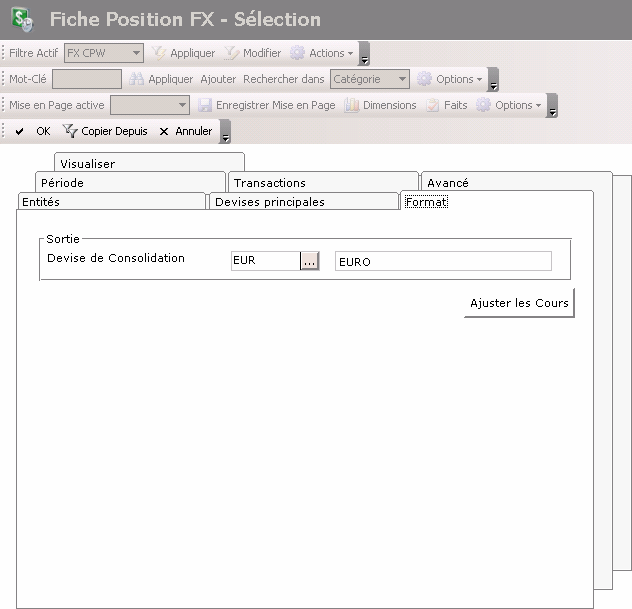The height and width of the screenshot is (609, 632).
Task: Click the Devise de Consolidation EUR field
Action: (264, 261)
